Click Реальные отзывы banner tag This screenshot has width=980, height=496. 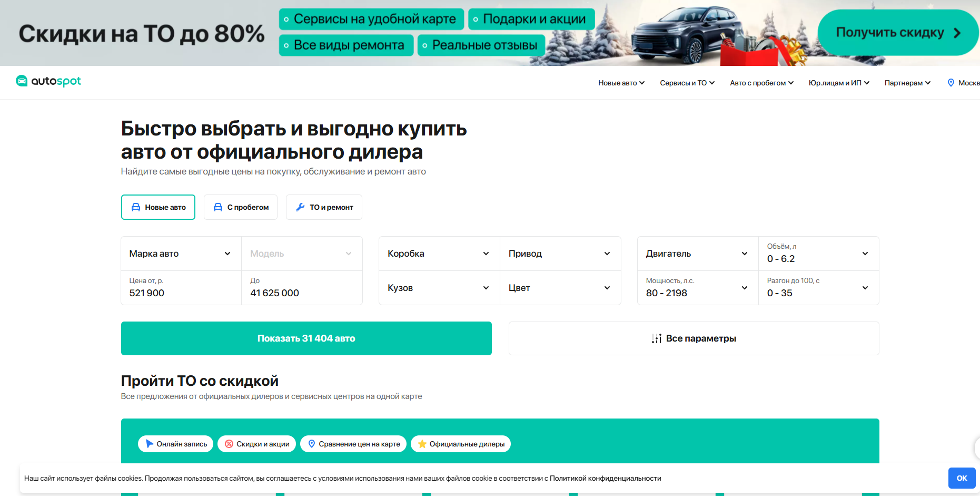(481, 45)
